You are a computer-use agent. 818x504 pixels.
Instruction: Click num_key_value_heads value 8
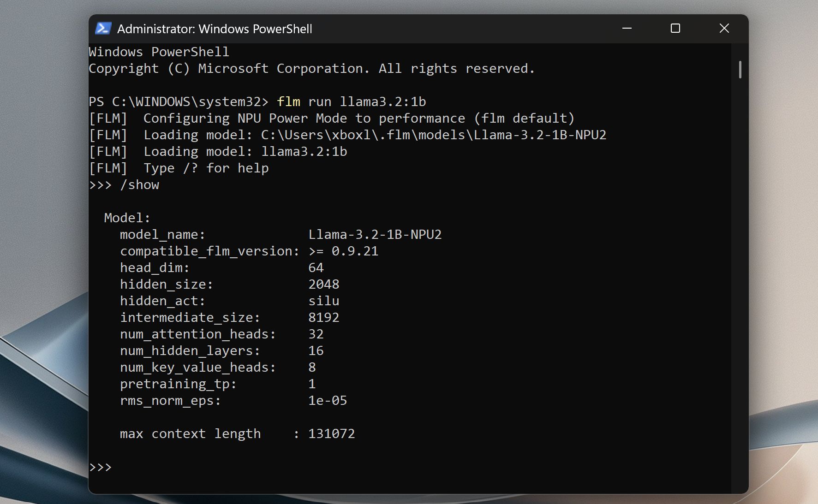[312, 368]
